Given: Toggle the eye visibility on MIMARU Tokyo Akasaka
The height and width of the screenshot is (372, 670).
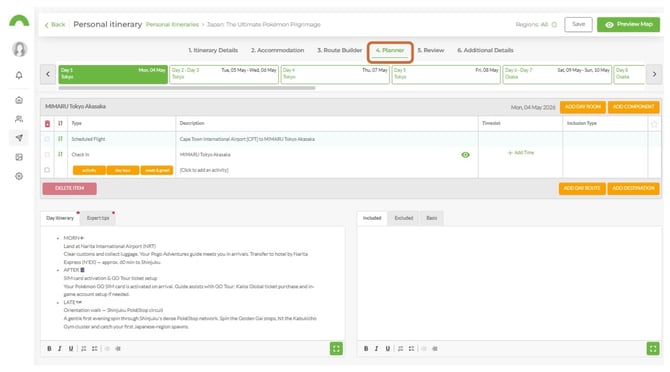Looking at the screenshot, I should point(465,155).
